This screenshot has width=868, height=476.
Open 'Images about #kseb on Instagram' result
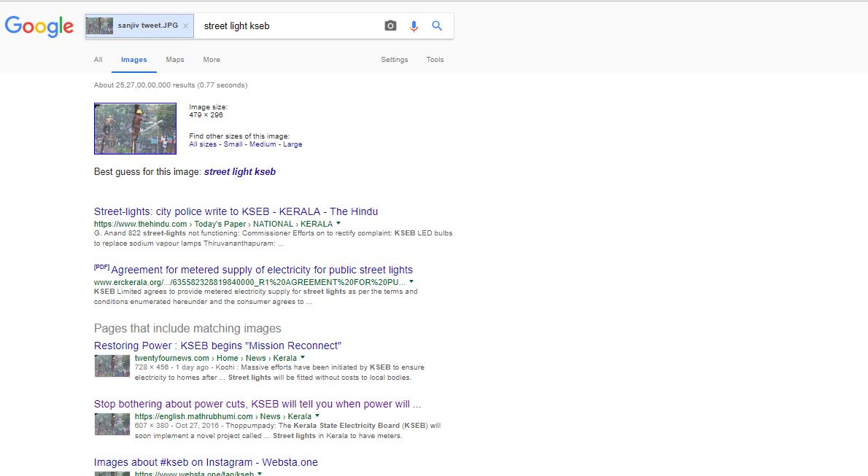[x=206, y=462]
